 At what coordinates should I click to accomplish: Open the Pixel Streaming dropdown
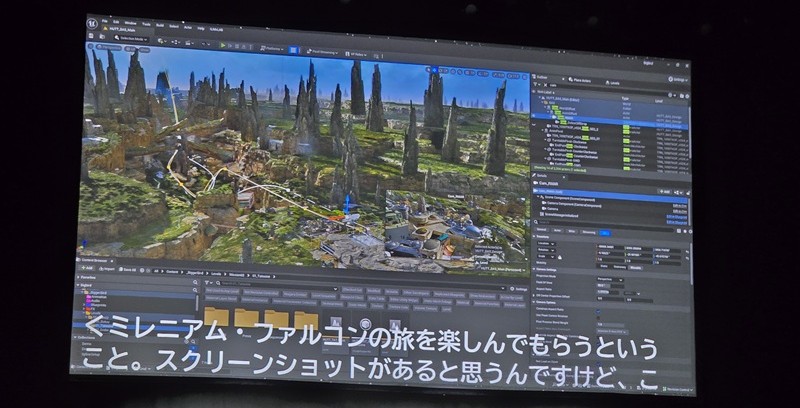[323, 52]
